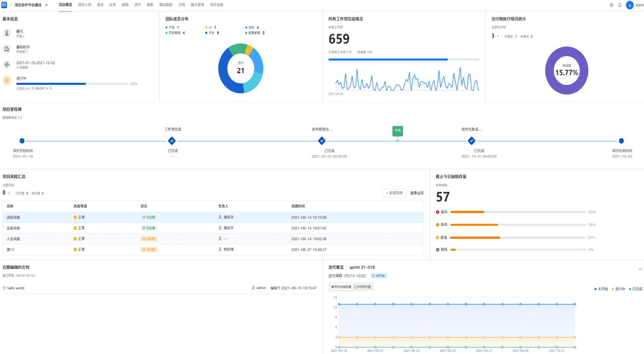
Task: Open the 版本管理 tab
Action: [197, 5]
